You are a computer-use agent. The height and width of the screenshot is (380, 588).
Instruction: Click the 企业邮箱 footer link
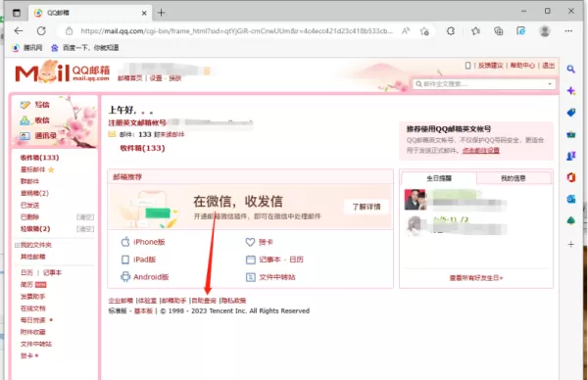point(121,301)
